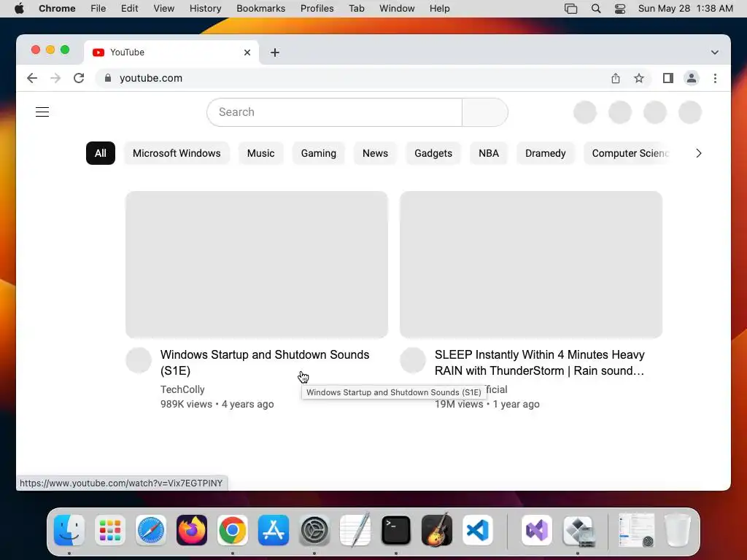Open the SLEEP Instantly rain video thumbnail
Screen dimensions: 747x560
click(x=531, y=264)
